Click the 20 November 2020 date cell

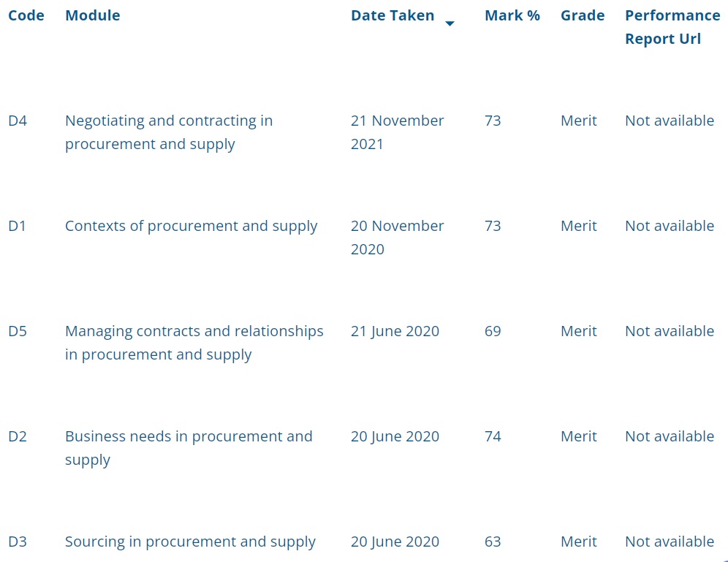[398, 238]
